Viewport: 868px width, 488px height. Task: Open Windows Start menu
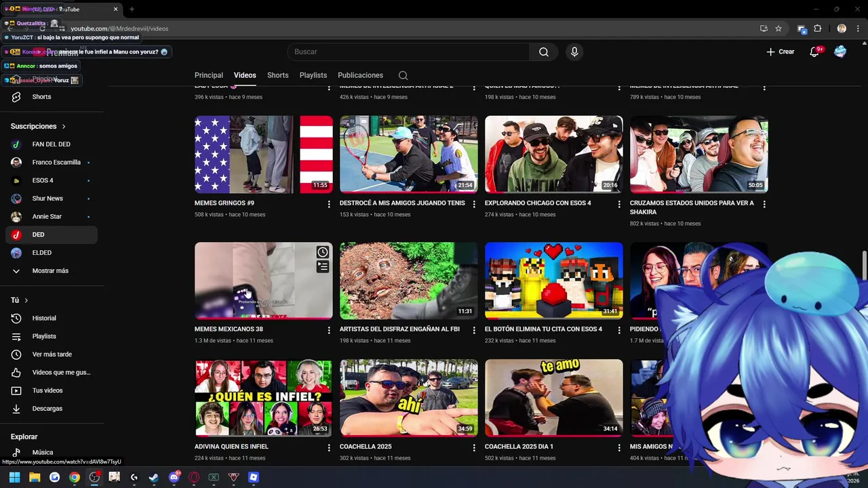click(x=14, y=477)
